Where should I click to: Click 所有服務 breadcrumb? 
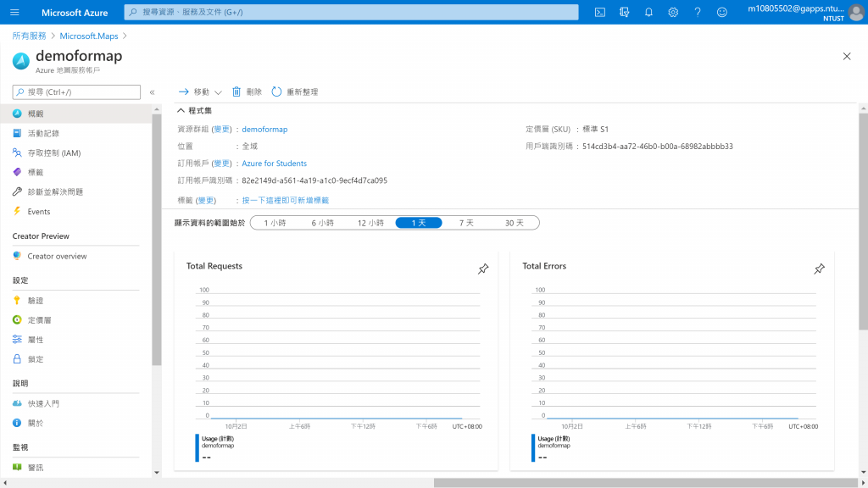[x=30, y=36]
